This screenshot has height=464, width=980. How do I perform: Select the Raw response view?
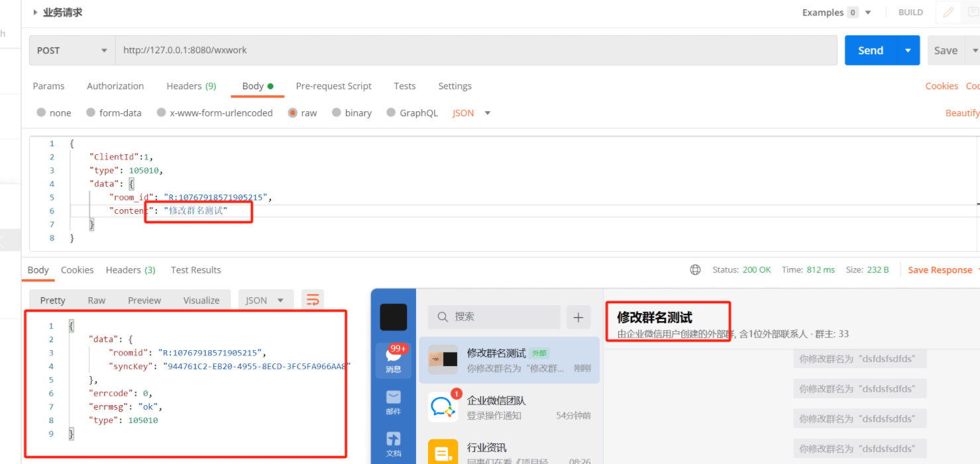click(x=97, y=301)
